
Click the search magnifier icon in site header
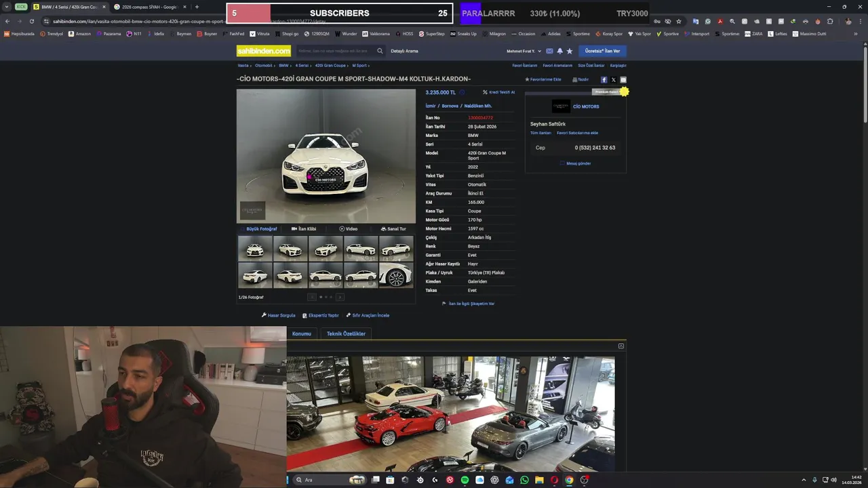point(380,51)
